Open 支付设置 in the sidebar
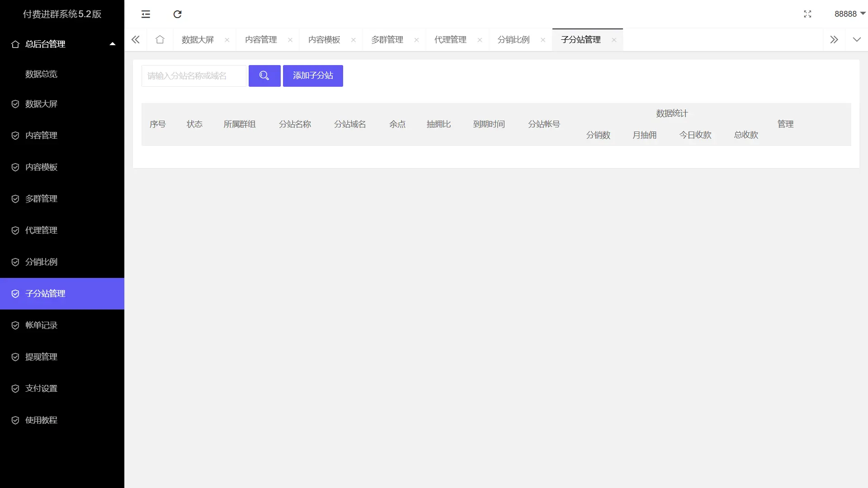868x488 pixels. (x=41, y=389)
